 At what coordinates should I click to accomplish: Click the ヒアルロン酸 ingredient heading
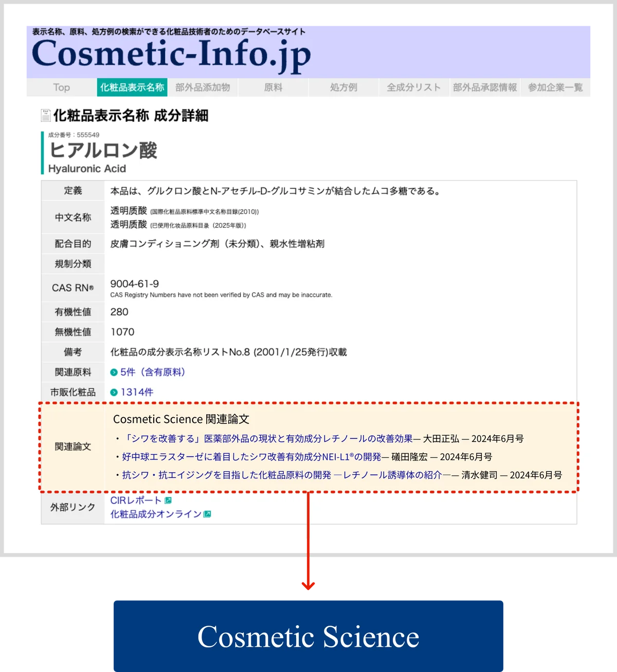103,150
